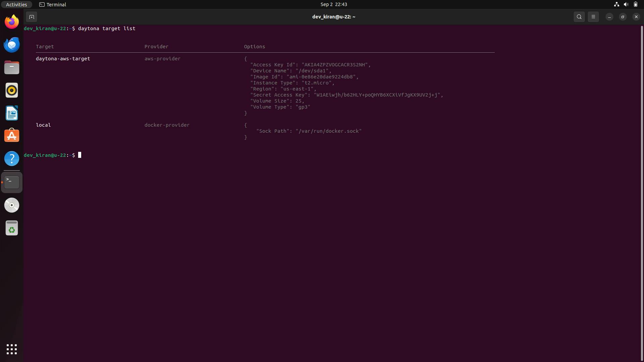The width and height of the screenshot is (644, 362).
Task: Click the Instance Type value t2.micro
Action: click(x=317, y=83)
